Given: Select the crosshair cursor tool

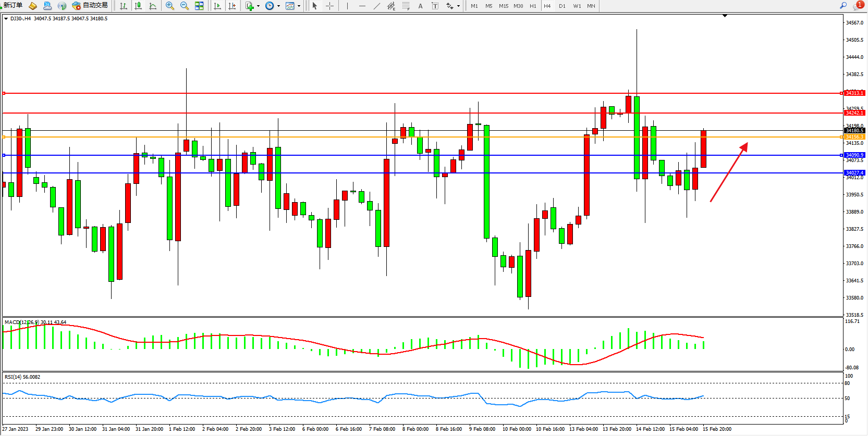Looking at the screenshot, I should point(330,6).
